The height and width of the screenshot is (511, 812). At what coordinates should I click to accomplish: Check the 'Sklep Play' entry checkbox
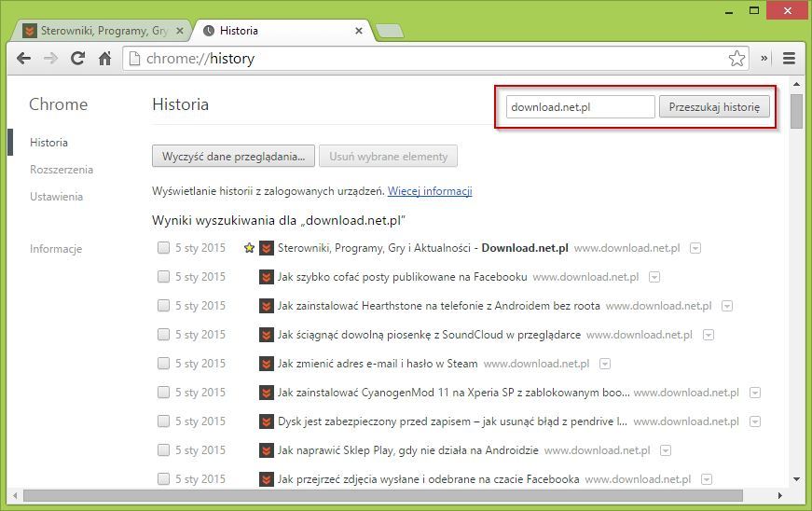(163, 450)
